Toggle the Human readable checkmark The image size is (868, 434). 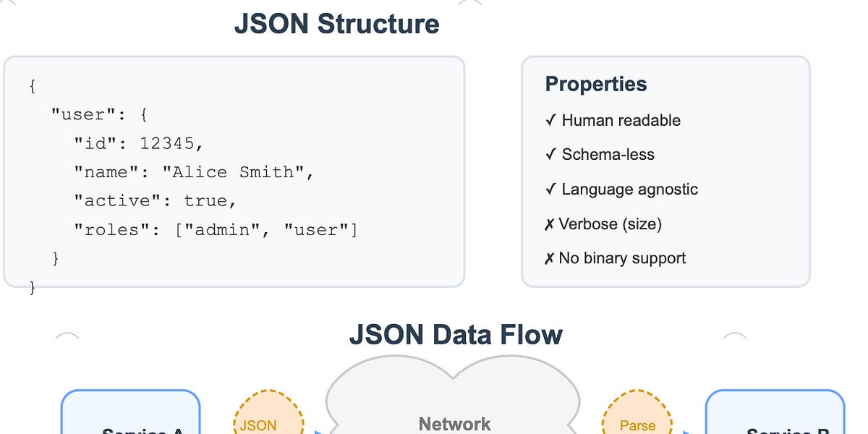[x=551, y=121]
